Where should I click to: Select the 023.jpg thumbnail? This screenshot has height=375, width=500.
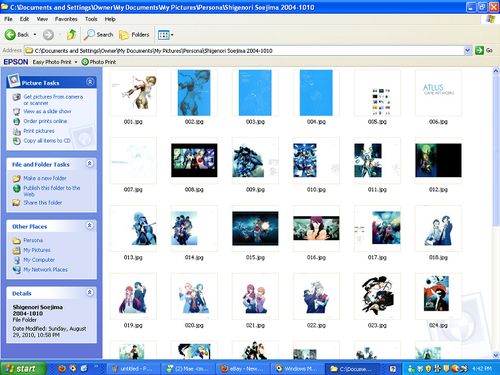pos(377,296)
